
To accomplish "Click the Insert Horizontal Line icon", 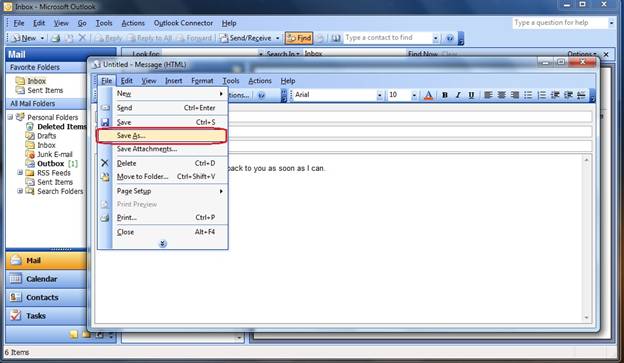I will tap(581, 95).
